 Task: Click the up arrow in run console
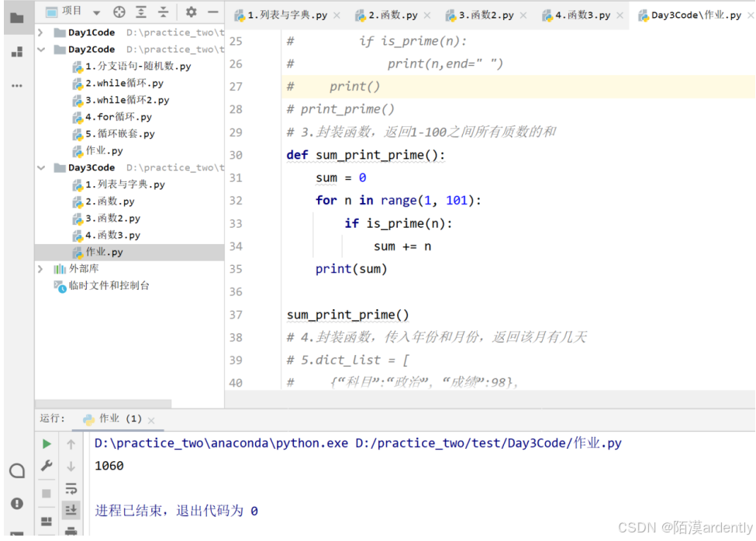pyautogui.click(x=71, y=444)
